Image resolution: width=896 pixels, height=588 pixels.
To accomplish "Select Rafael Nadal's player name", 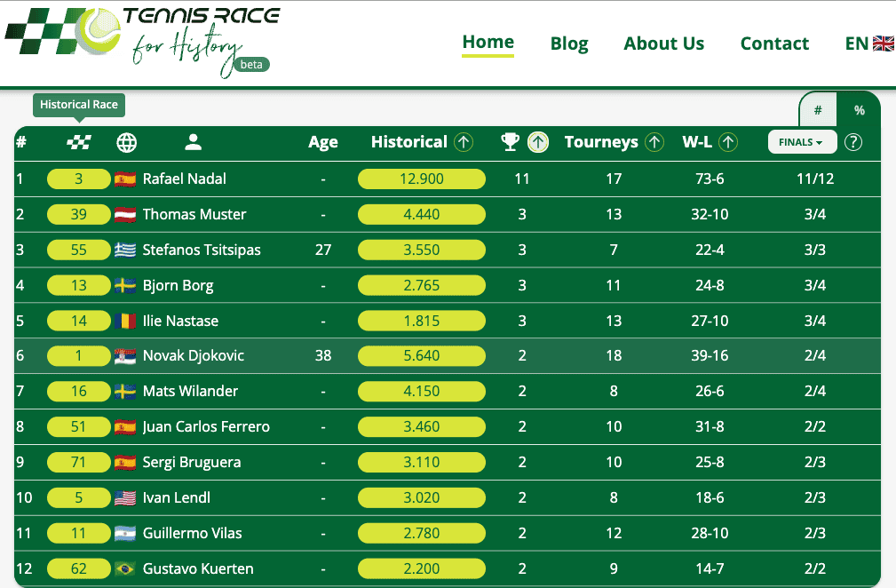I will 184,179.
